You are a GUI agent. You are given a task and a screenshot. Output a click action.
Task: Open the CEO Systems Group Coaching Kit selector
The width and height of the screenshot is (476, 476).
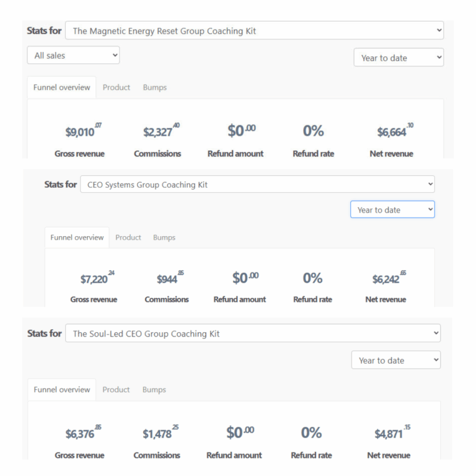257,184
